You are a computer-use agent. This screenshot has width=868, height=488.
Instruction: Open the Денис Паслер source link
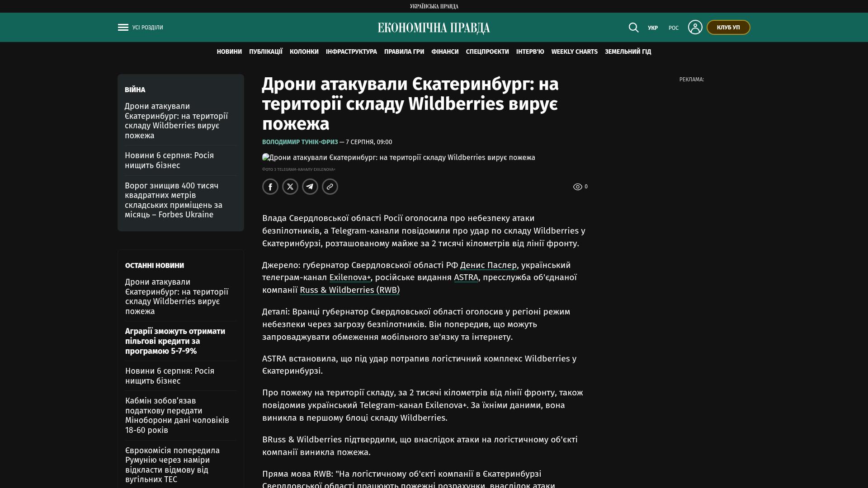(488, 265)
